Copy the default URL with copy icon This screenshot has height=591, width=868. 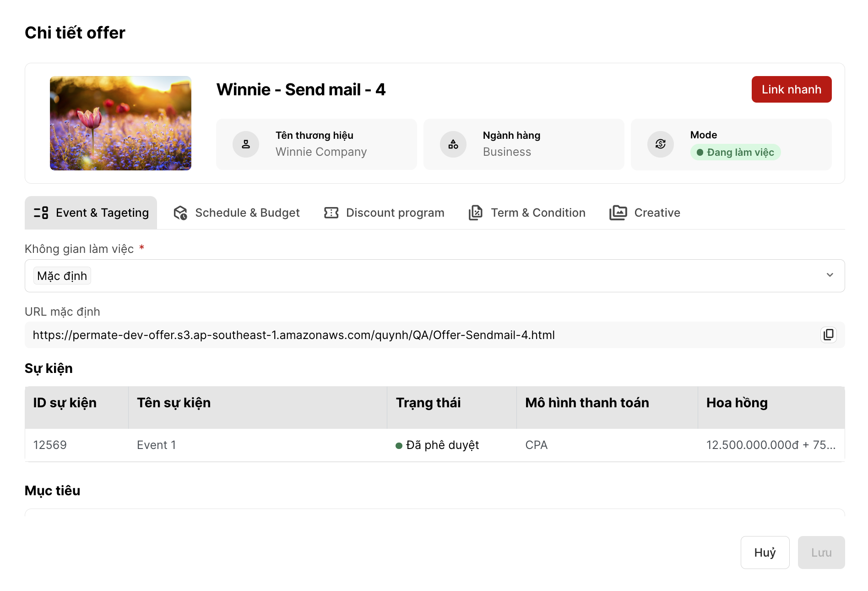tap(828, 335)
